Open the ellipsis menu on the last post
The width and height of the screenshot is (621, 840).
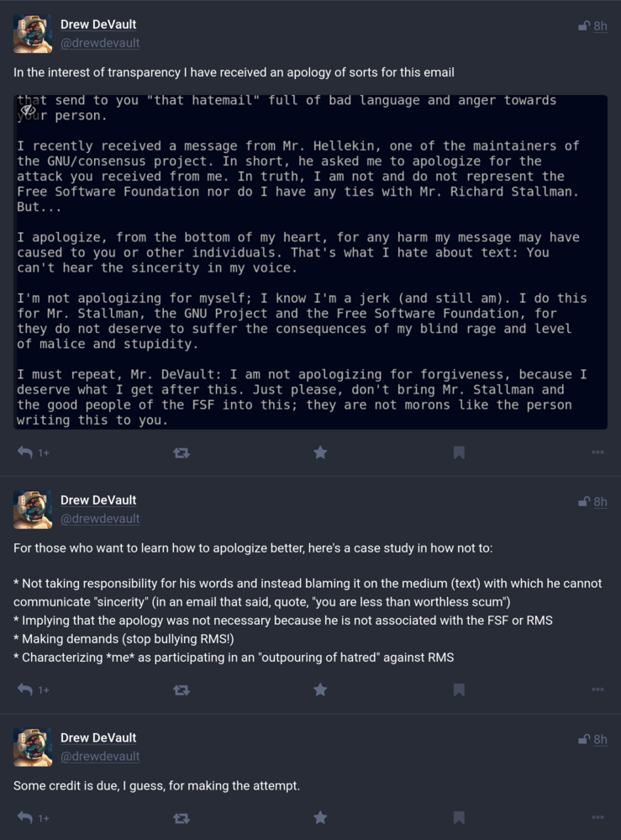597,817
